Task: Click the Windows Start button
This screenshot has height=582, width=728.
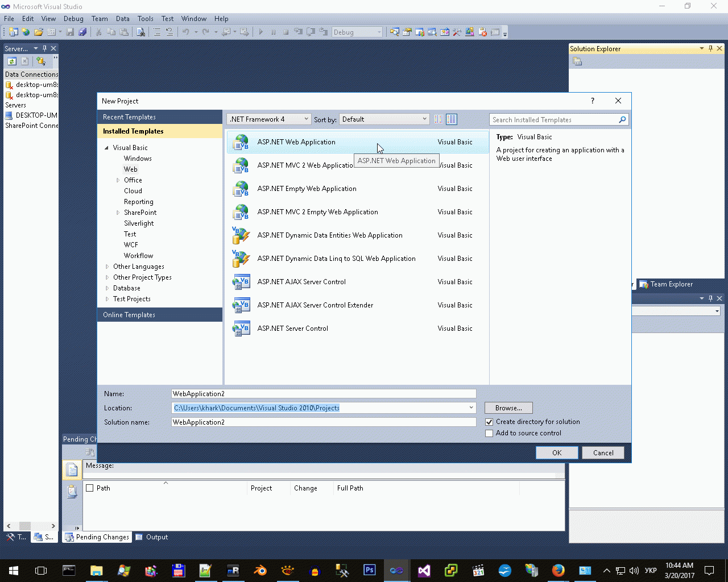Action: point(14,570)
